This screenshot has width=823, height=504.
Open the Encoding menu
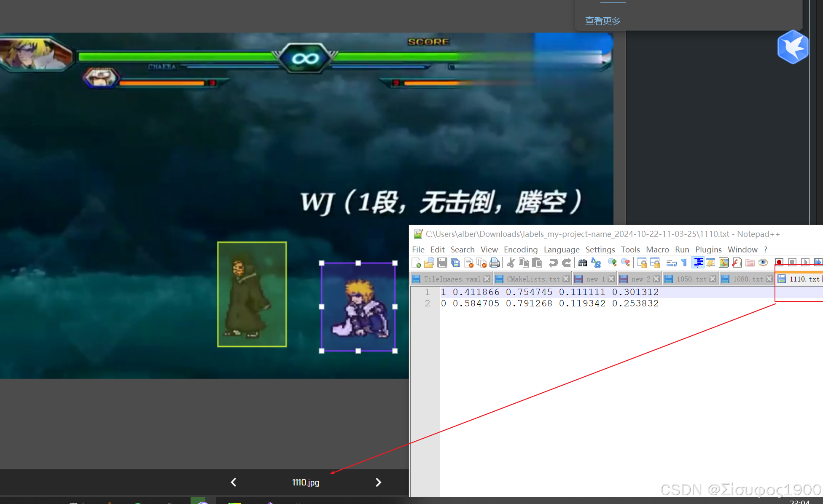520,249
